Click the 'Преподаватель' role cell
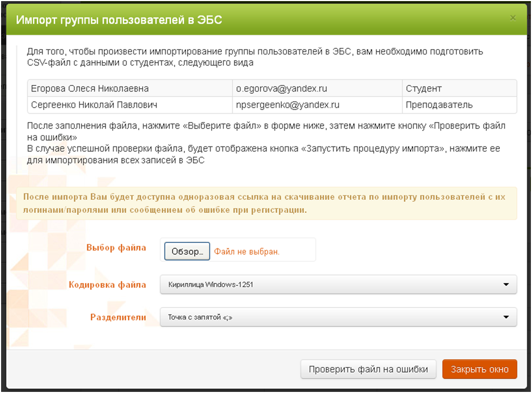The image size is (532, 393). [439, 105]
